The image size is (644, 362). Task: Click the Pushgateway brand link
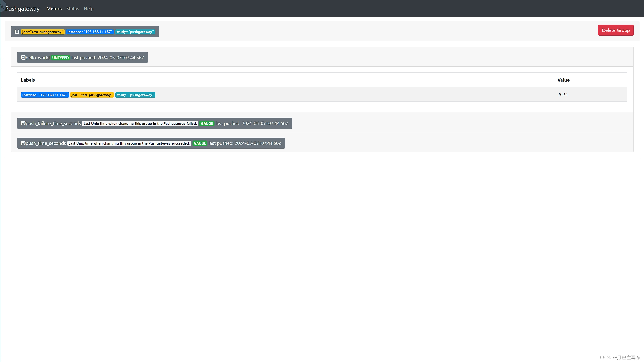click(22, 9)
